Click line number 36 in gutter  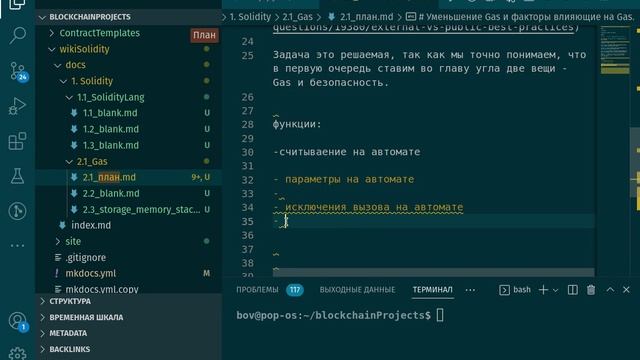(x=247, y=236)
